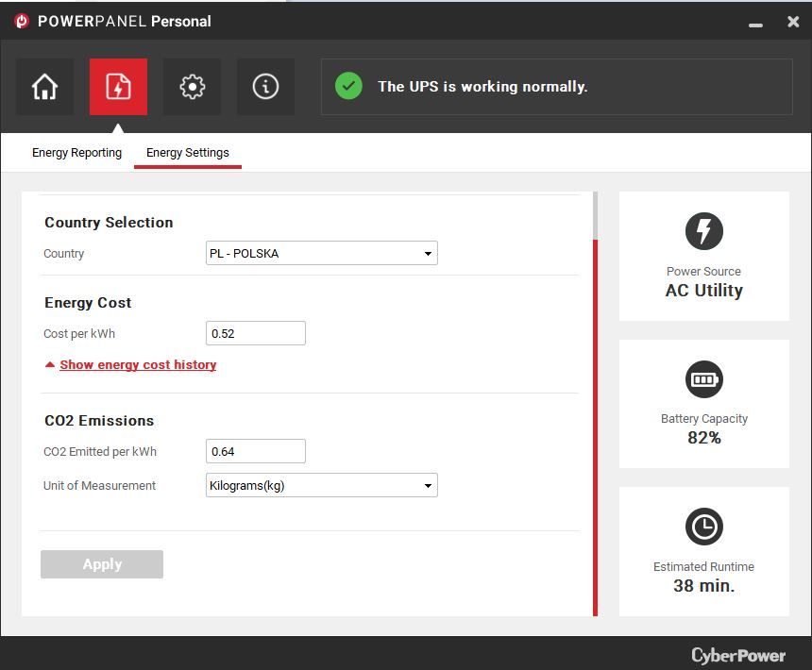This screenshot has height=670, width=812.
Task: Collapse energy cost history triangle
Action: [x=50, y=365]
